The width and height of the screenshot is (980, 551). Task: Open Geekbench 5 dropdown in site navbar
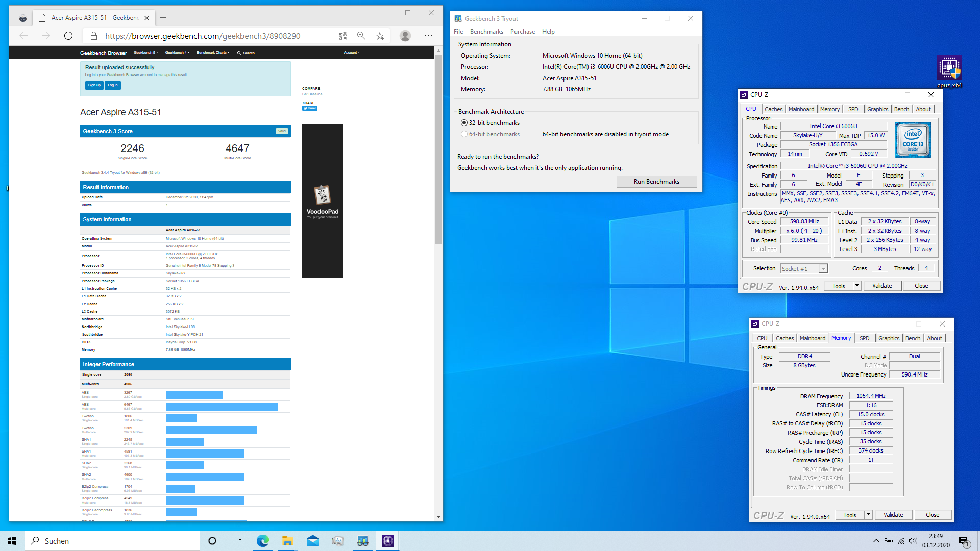146,53
